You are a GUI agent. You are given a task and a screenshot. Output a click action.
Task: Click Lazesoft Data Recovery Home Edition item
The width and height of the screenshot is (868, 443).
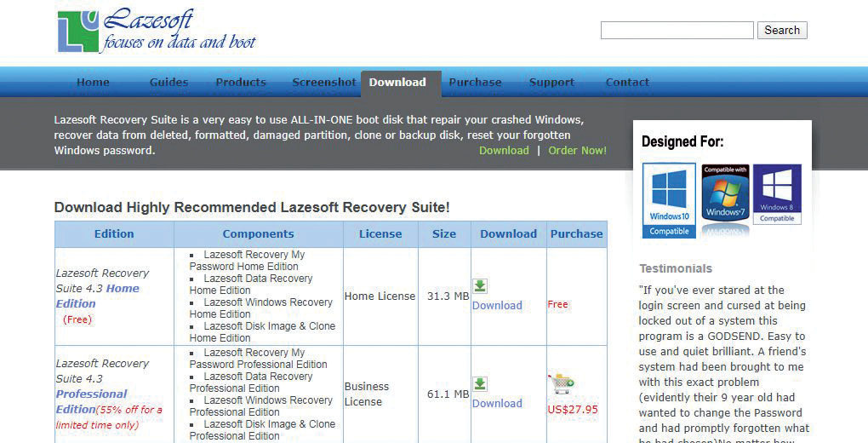(251, 284)
